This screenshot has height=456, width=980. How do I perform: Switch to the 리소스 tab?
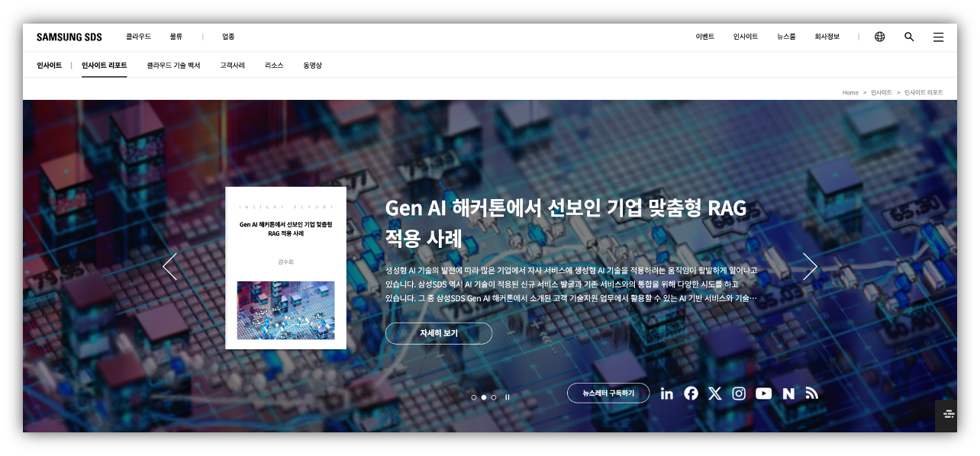click(x=274, y=66)
